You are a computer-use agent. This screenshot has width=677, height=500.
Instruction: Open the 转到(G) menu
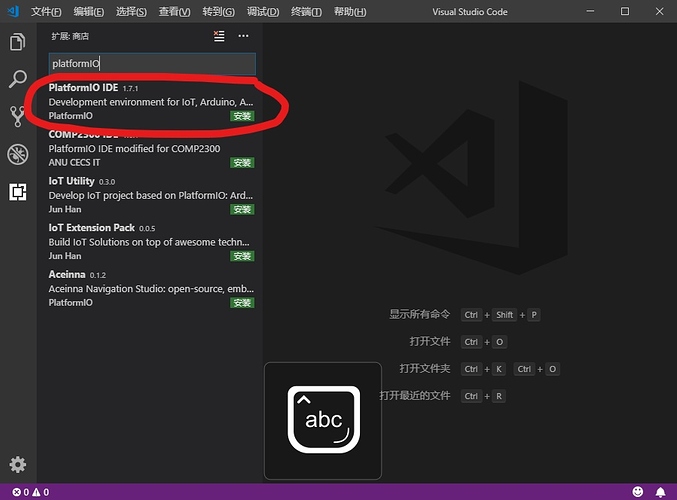[x=218, y=12]
